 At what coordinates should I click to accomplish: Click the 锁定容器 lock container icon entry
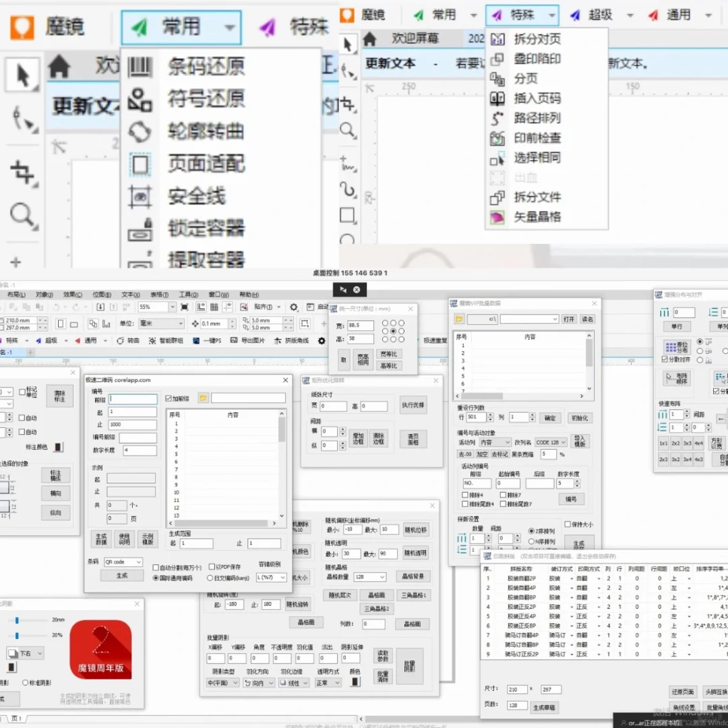(140, 229)
